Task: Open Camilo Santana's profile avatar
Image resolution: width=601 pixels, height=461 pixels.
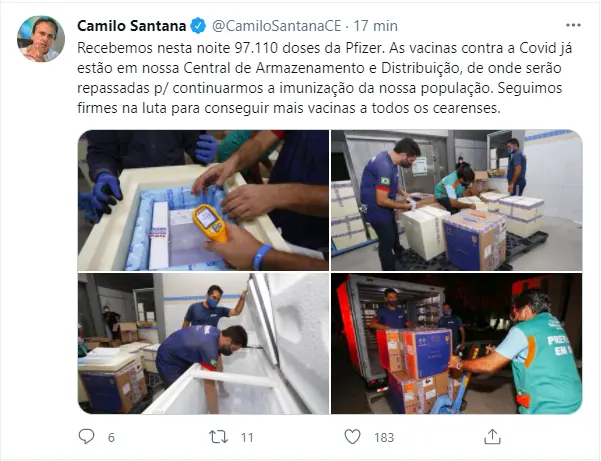Action: pos(41,39)
